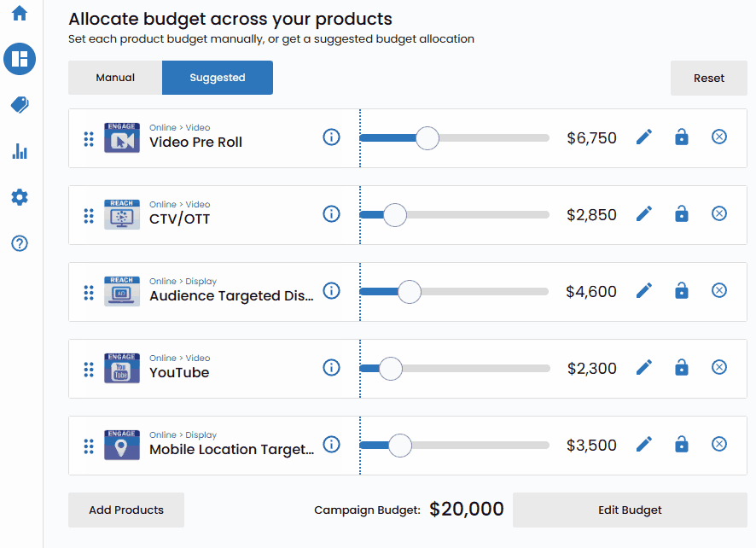Click the help question mark icon
Screen dimensions: 756x548
click(20, 243)
